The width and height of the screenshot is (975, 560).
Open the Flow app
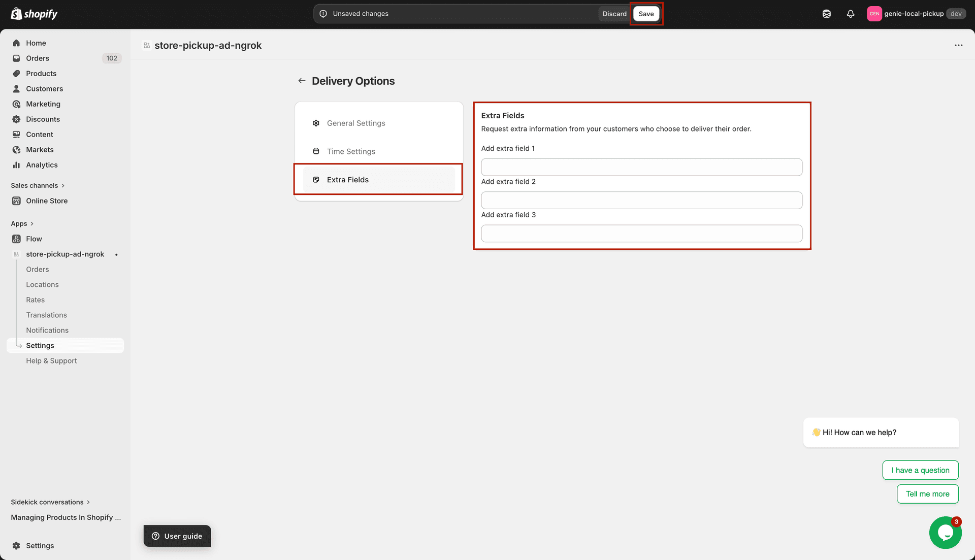click(x=34, y=239)
